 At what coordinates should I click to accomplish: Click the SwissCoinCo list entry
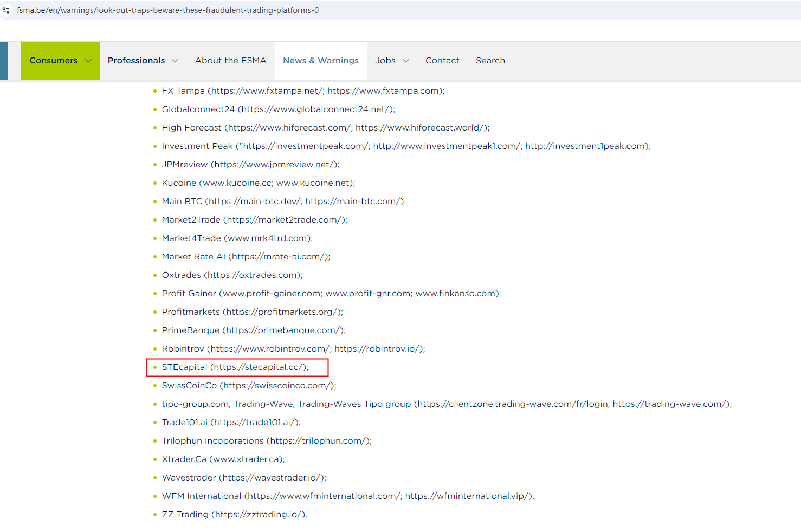click(x=249, y=386)
